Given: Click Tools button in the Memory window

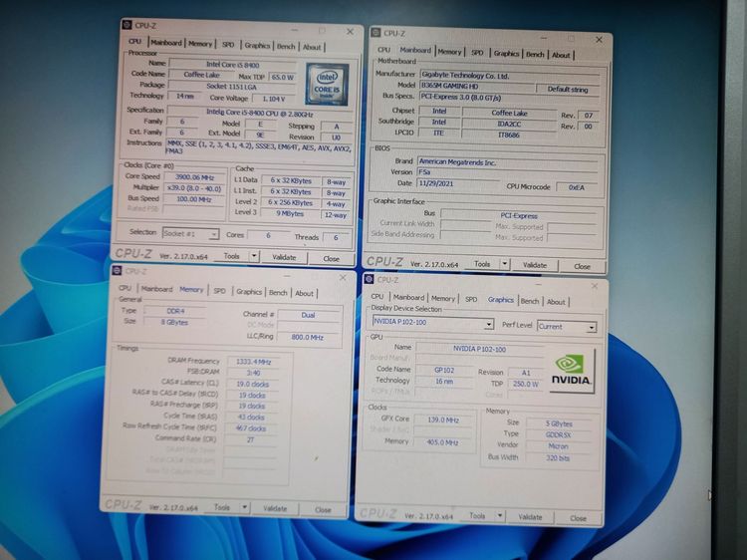Looking at the screenshot, I should click(221, 507).
